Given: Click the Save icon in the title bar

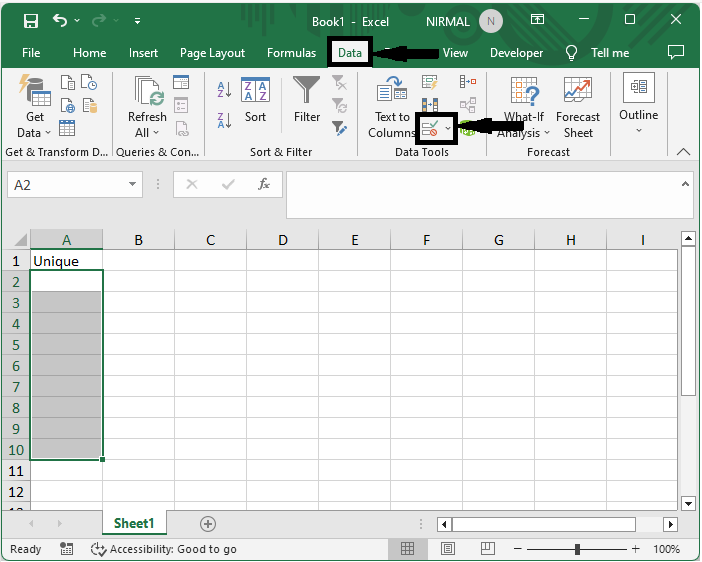Looking at the screenshot, I should [x=31, y=21].
